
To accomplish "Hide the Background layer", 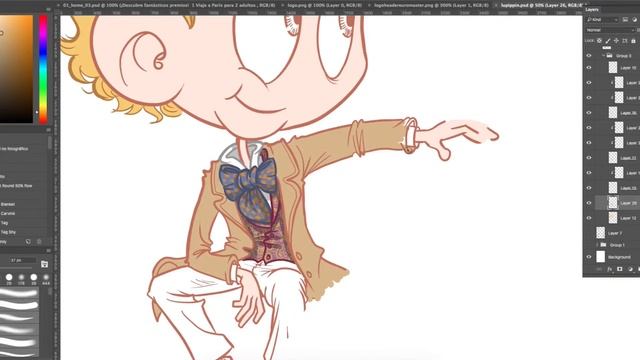I will [x=589, y=257].
